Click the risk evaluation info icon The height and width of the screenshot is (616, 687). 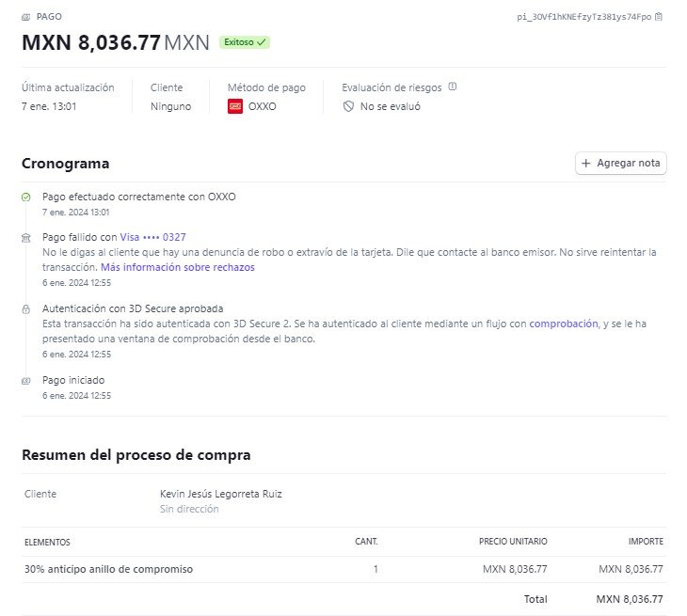coord(453,87)
